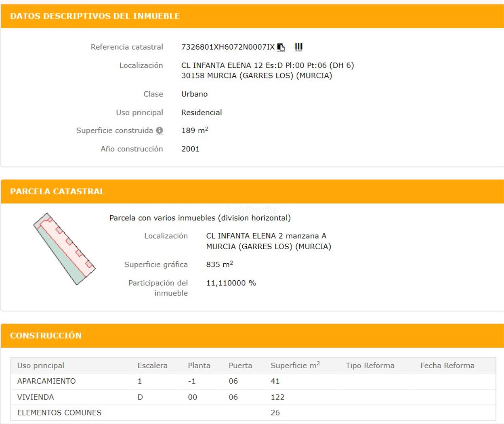Image resolution: width=504 pixels, height=424 pixels.
Task: Open the cadastral parcel map thumbnail
Action: coord(64,249)
